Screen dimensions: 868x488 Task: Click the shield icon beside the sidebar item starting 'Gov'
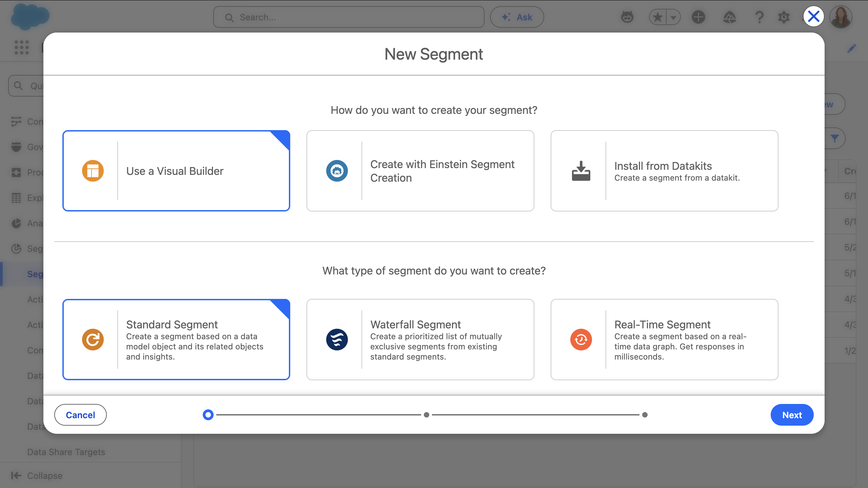coord(16,147)
